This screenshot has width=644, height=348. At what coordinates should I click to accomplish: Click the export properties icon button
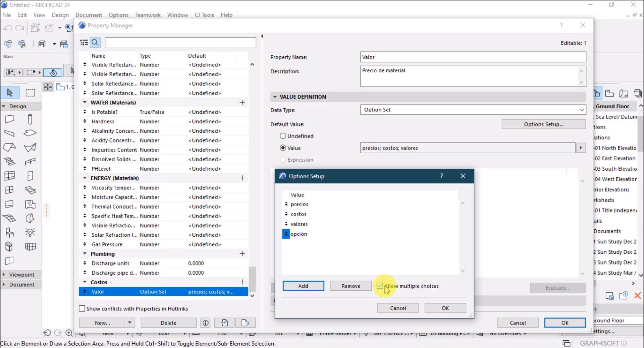[245, 323]
